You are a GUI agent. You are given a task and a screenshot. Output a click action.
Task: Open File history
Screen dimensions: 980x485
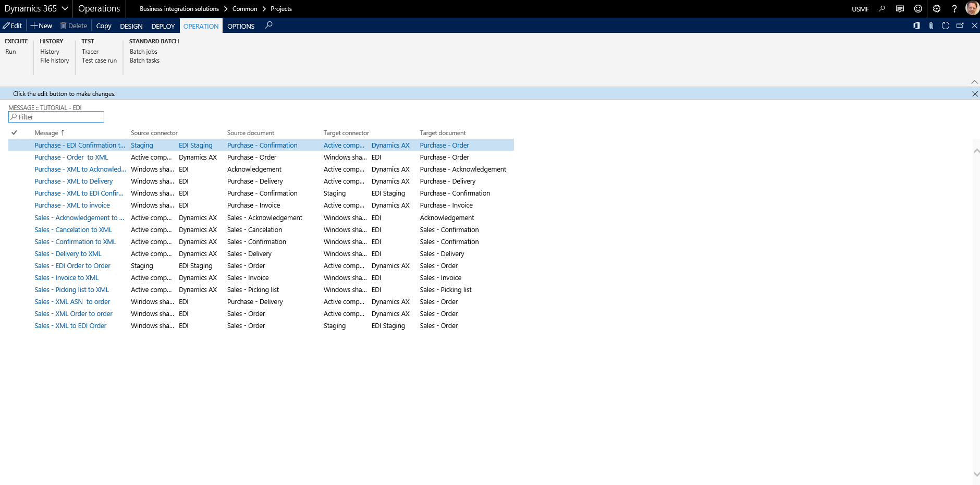[55, 60]
